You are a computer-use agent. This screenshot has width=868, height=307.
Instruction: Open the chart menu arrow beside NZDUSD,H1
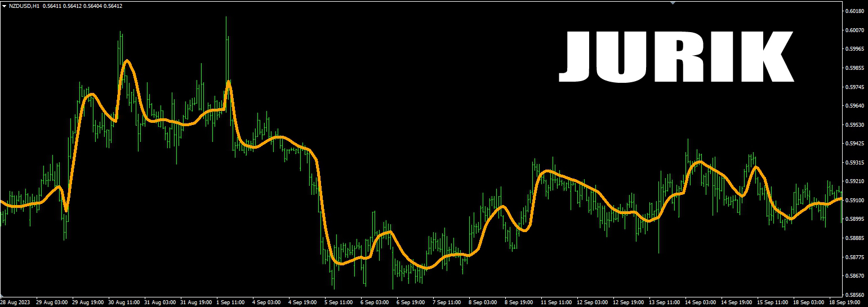(x=5, y=6)
